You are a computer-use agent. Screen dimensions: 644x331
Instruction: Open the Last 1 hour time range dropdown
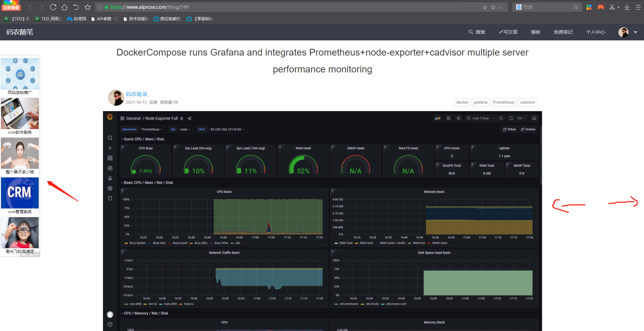click(x=480, y=118)
